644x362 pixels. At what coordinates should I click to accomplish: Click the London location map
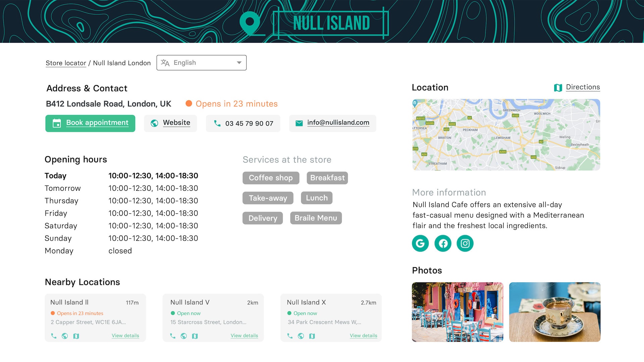point(506,134)
